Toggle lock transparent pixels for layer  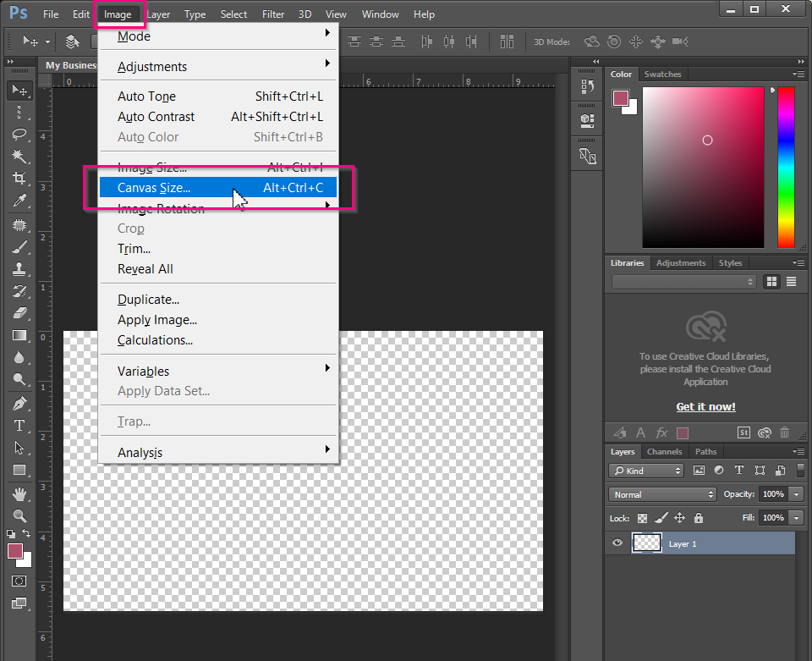(x=643, y=518)
